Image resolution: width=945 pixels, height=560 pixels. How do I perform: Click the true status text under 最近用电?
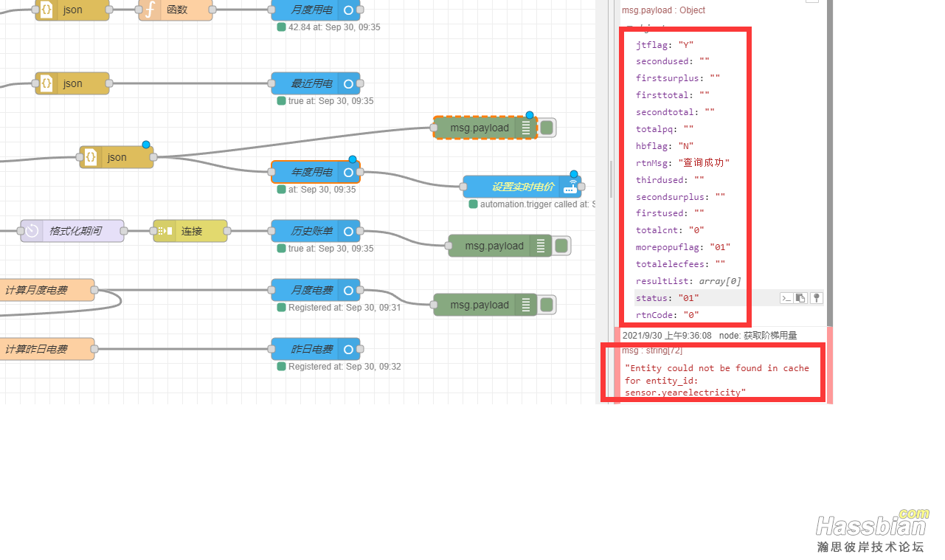pos(330,101)
